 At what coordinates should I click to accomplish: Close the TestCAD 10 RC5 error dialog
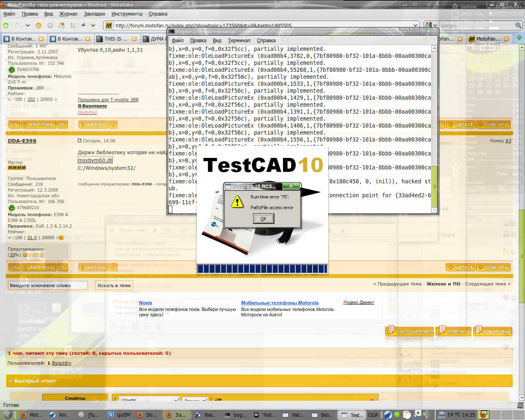tap(291, 186)
